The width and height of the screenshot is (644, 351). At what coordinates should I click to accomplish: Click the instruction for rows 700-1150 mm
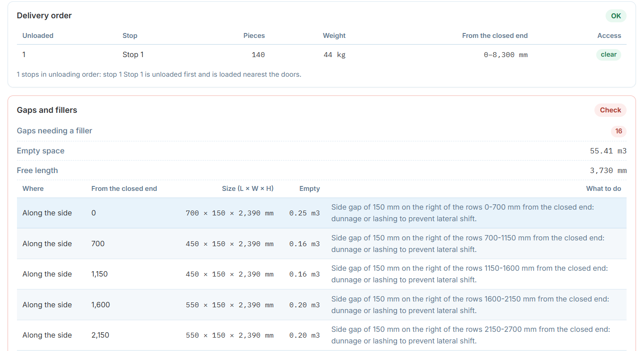point(468,244)
